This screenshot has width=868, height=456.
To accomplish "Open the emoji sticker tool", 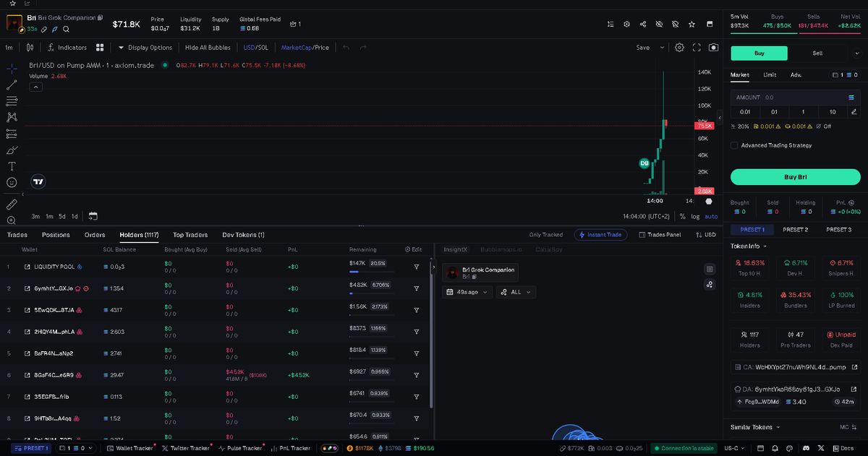I will click(x=12, y=183).
